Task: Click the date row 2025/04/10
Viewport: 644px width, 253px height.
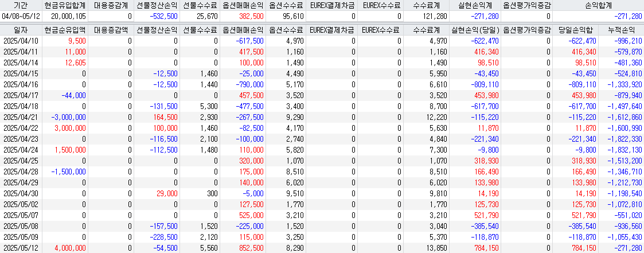Action: coord(21,41)
